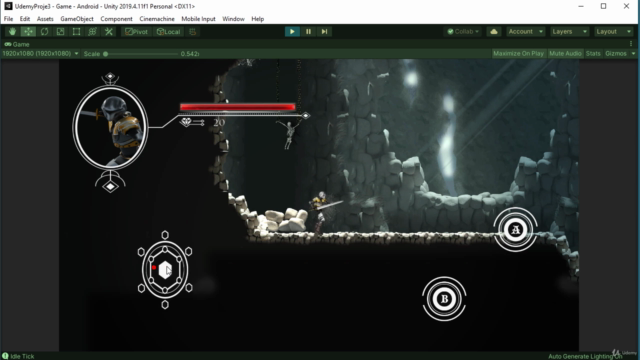
Task: Open the Cinemachine menu
Action: (x=157, y=19)
